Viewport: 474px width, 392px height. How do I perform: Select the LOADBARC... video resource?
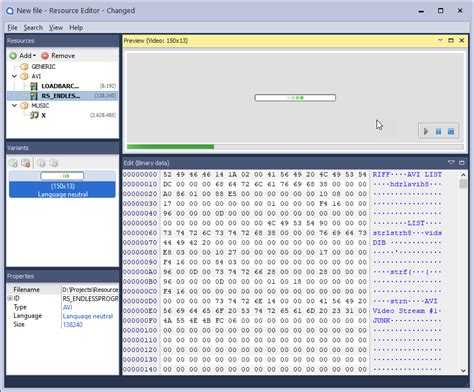(x=60, y=86)
